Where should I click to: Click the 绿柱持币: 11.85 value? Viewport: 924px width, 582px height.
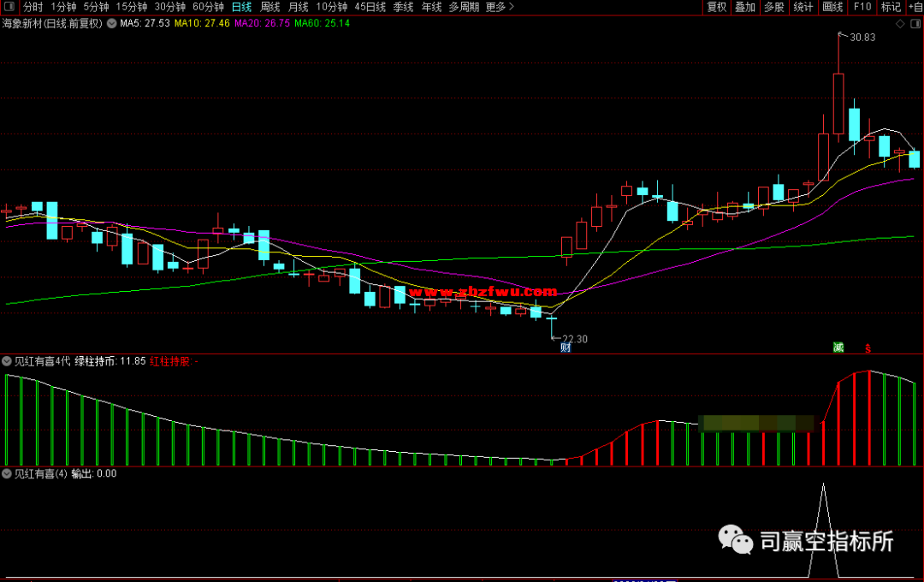(x=110, y=361)
